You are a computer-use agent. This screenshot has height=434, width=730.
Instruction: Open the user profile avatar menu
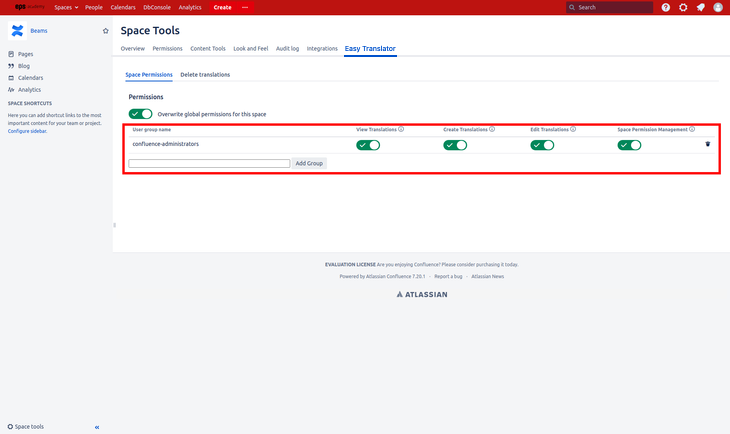coord(717,7)
